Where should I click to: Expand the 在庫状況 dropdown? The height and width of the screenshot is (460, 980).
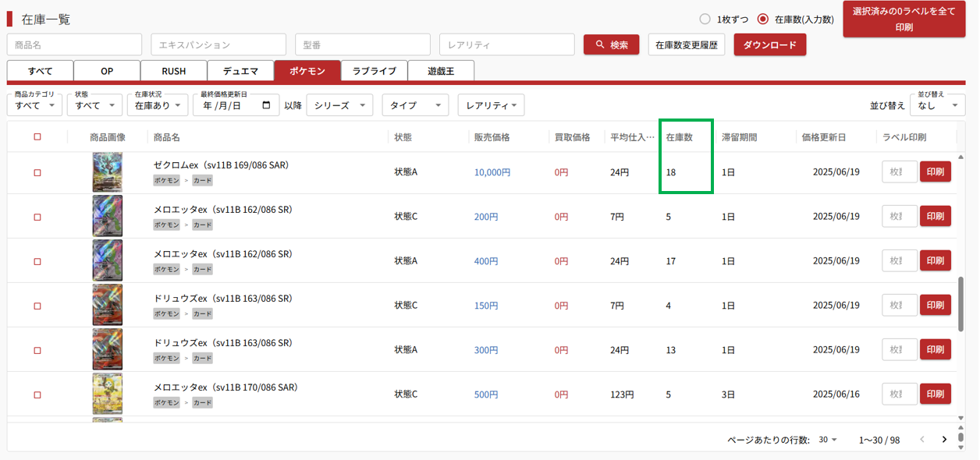(x=158, y=105)
